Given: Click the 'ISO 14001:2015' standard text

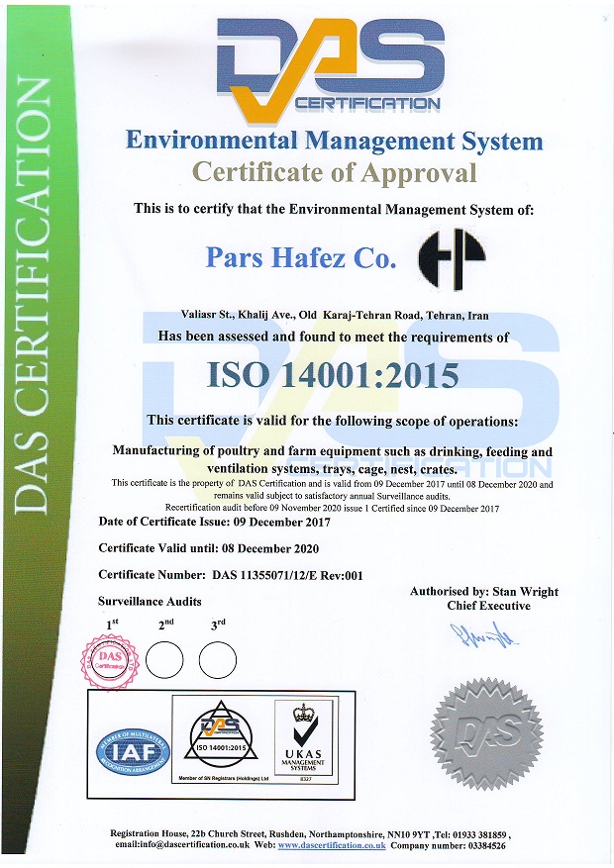Looking at the screenshot, I should coord(333,375).
